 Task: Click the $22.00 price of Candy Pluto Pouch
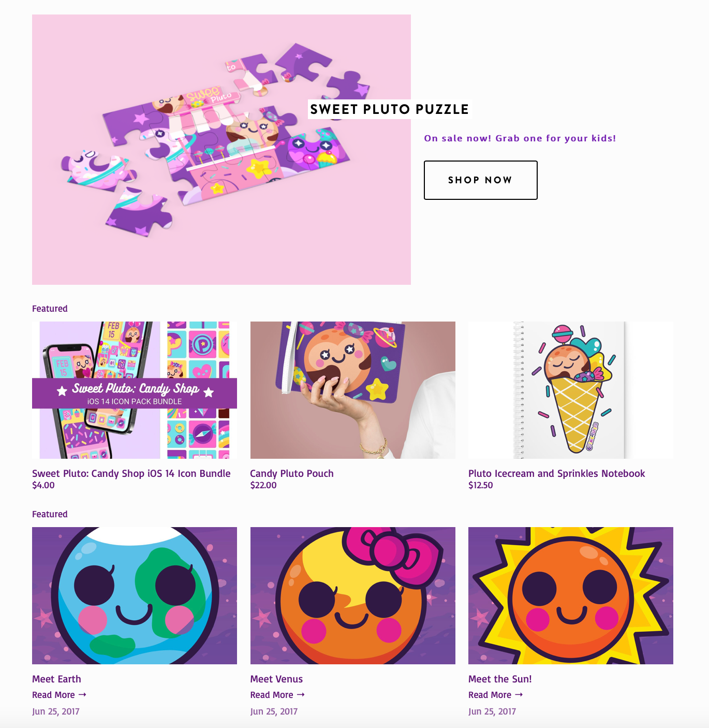(x=263, y=485)
